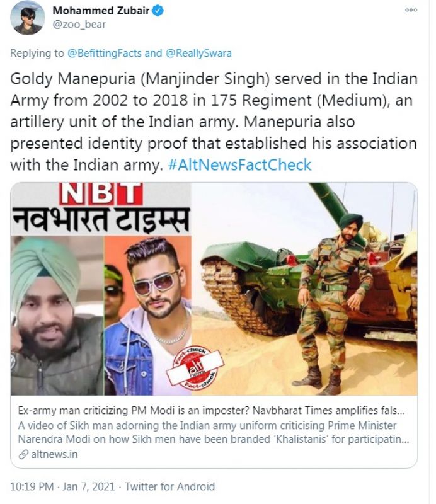The height and width of the screenshot is (504, 436).
Task: Open the #AltNewsFactCheck hashtag
Action: [x=239, y=165]
